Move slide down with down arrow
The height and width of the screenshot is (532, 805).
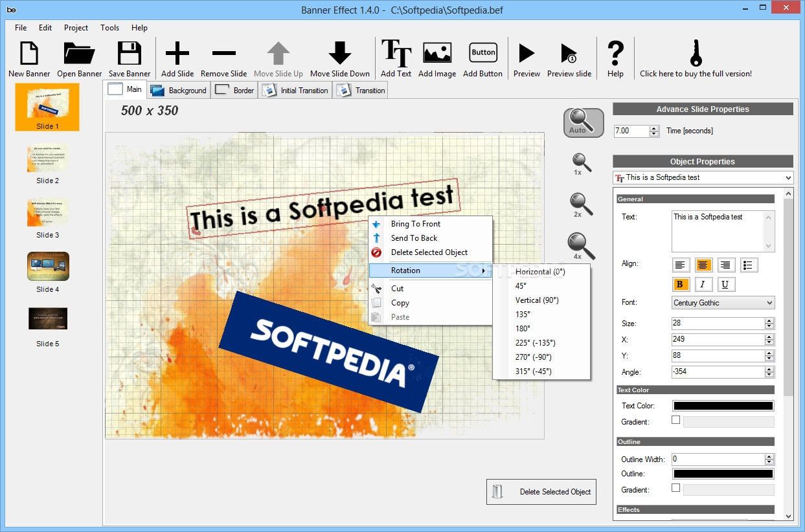[340, 53]
